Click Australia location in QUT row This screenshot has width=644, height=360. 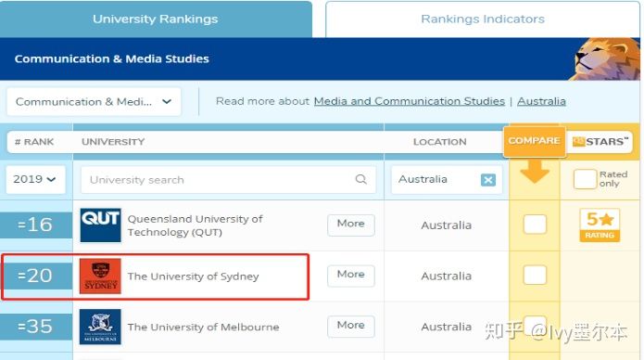(x=446, y=225)
